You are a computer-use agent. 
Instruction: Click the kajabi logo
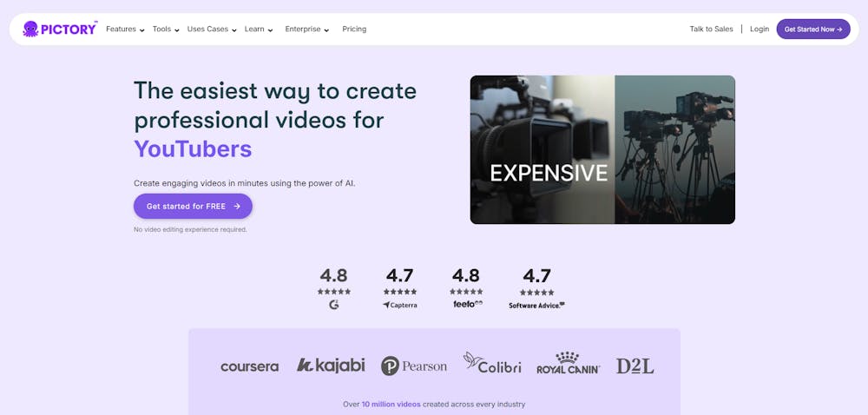(331, 365)
